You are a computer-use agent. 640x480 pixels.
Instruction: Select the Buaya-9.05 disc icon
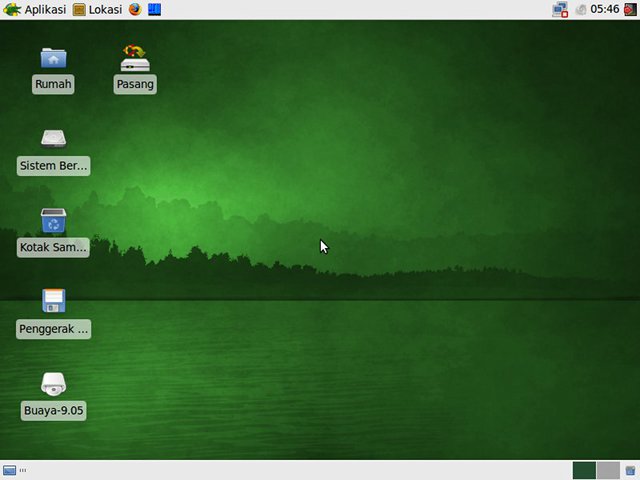[x=53, y=384]
